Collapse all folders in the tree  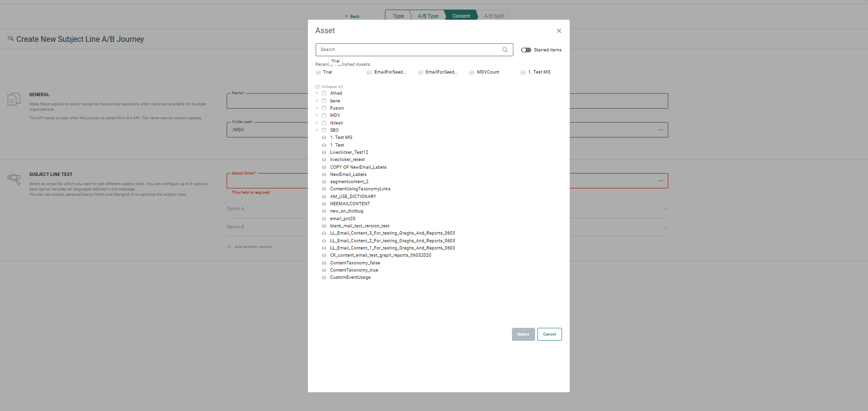[x=330, y=87]
